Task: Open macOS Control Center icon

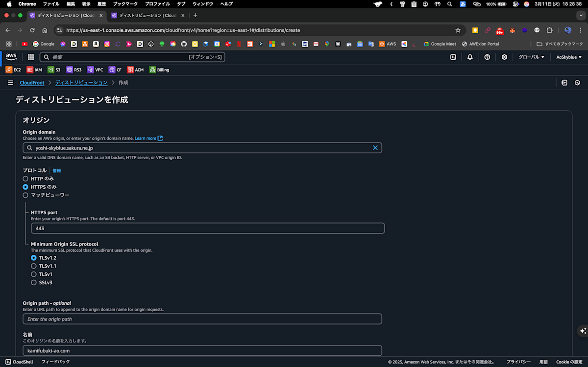Action: pos(515,4)
